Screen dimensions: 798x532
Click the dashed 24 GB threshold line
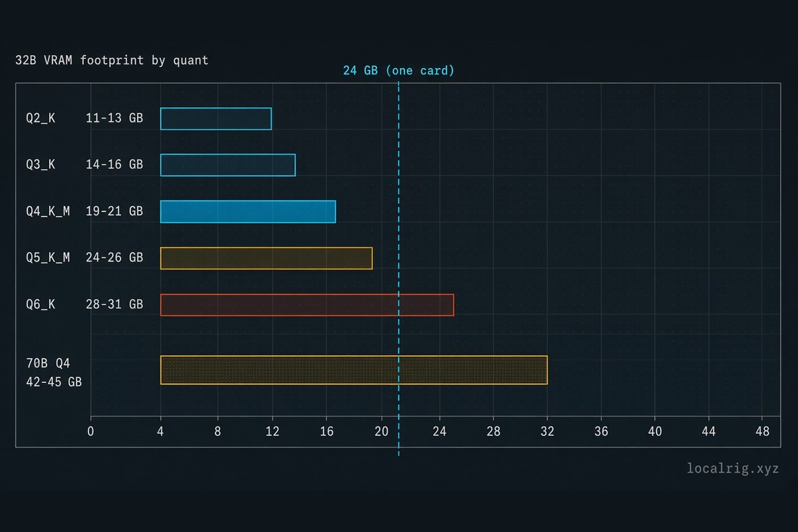click(399, 269)
